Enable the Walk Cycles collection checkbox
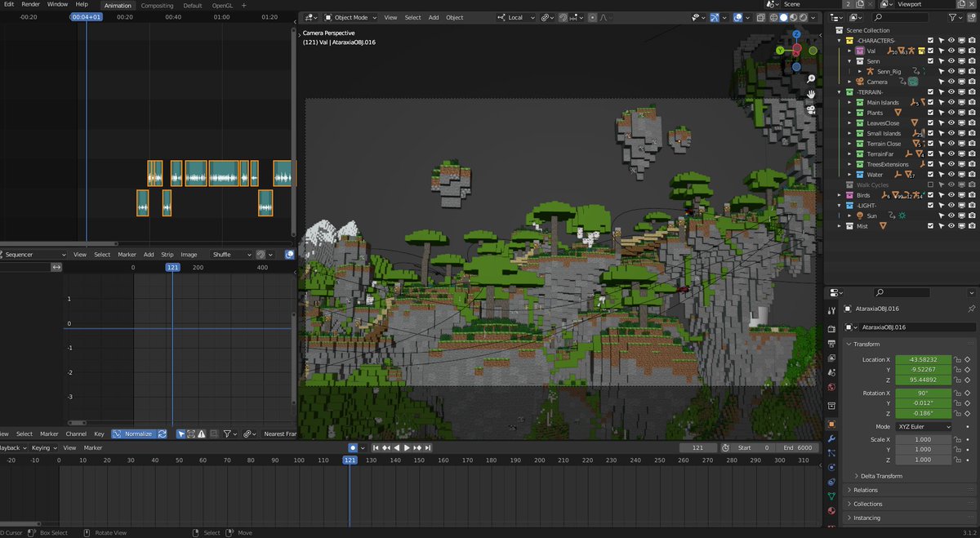This screenshot has height=538, width=980. (x=930, y=185)
